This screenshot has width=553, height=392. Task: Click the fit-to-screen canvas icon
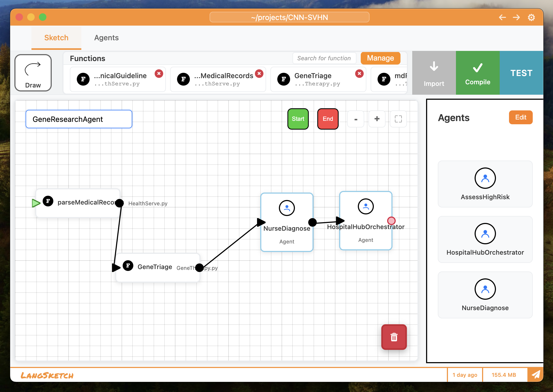pos(398,119)
